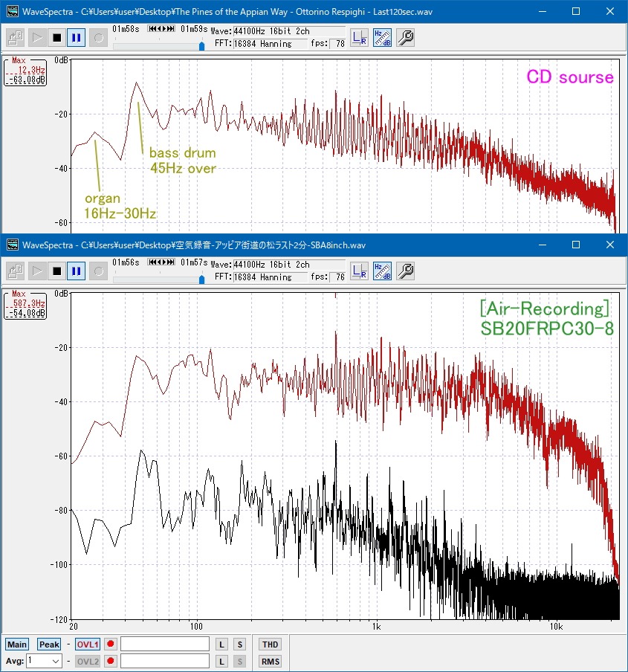Viewport: 628px width, 672px height.
Task: Toggle the OVL1 overlay button
Action: (x=88, y=644)
